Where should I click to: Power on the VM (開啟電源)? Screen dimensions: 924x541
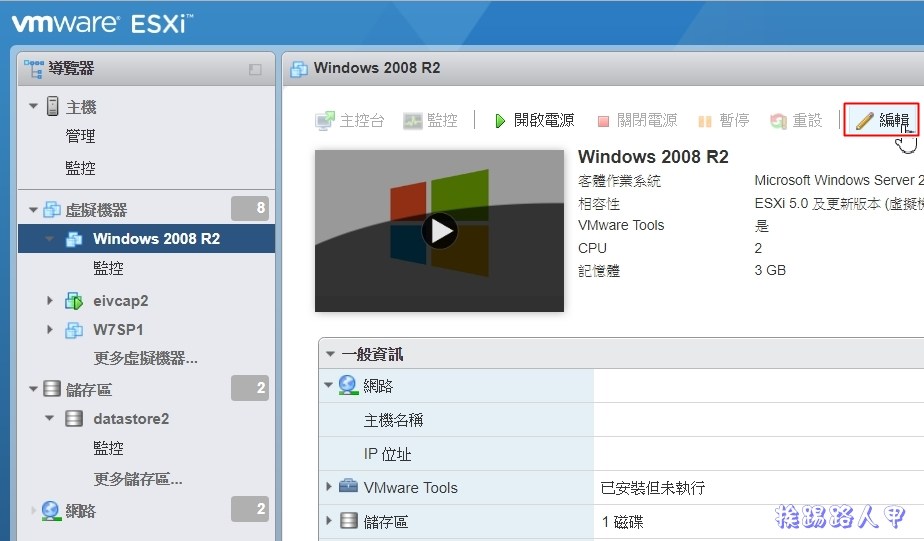coord(534,121)
